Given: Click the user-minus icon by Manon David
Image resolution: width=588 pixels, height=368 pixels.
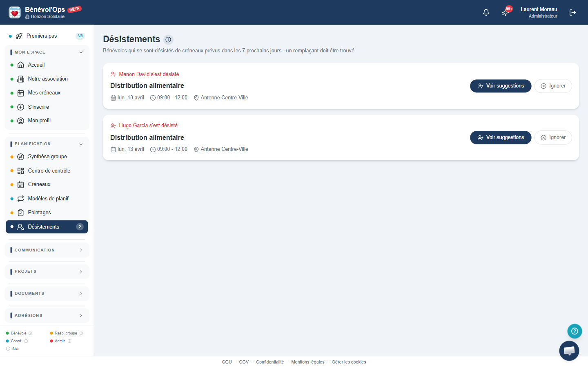Looking at the screenshot, I should (x=113, y=74).
